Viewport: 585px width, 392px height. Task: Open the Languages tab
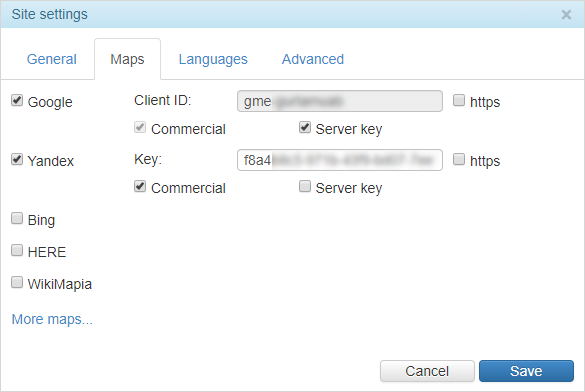[x=213, y=59]
